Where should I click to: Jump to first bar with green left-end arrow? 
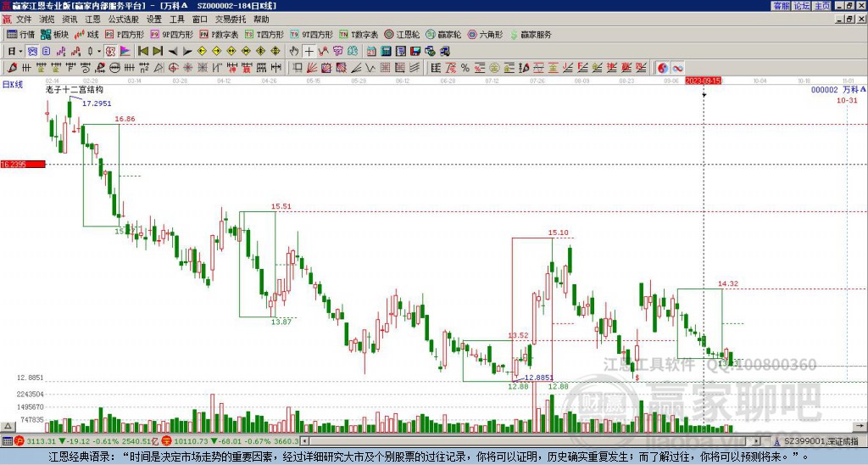pyautogui.click(x=142, y=52)
